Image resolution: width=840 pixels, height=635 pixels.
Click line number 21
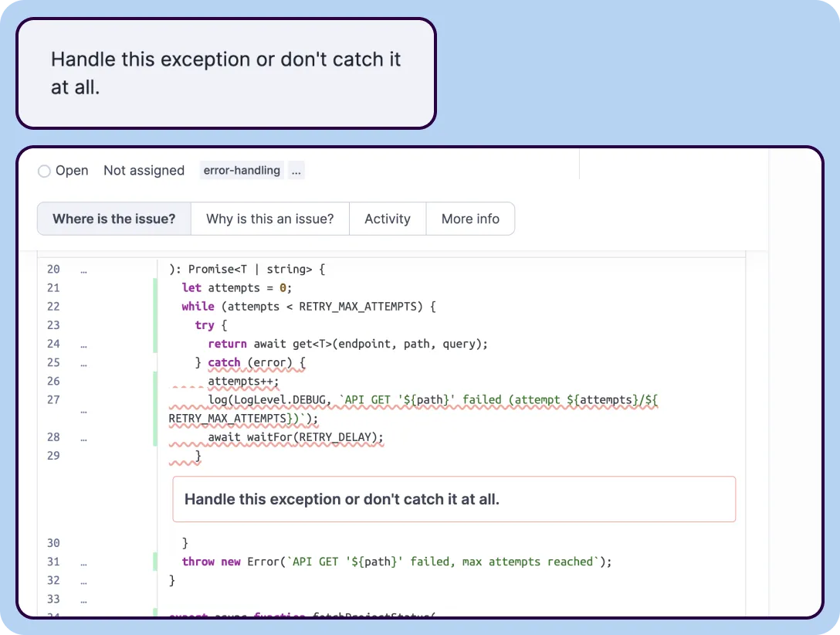(x=53, y=288)
